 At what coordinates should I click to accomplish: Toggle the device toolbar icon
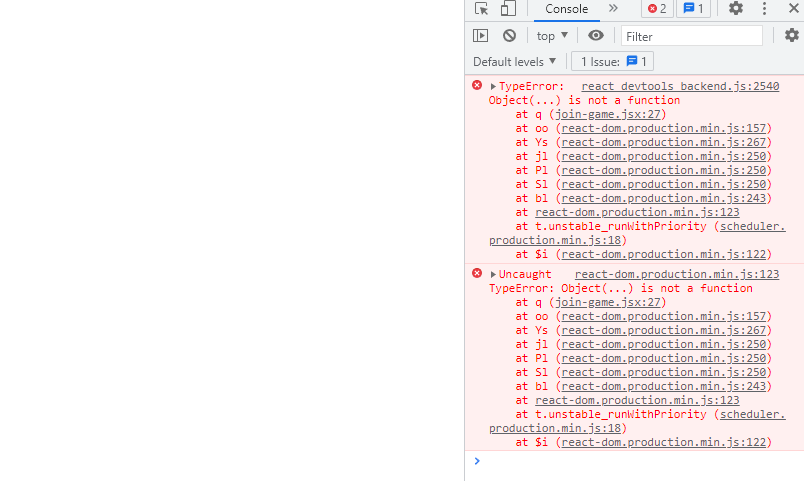[508, 9]
